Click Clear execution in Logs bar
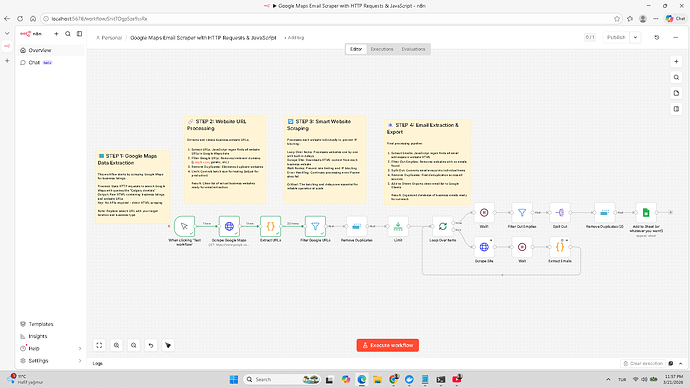The height and width of the screenshot is (388, 690). (x=643, y=363)
